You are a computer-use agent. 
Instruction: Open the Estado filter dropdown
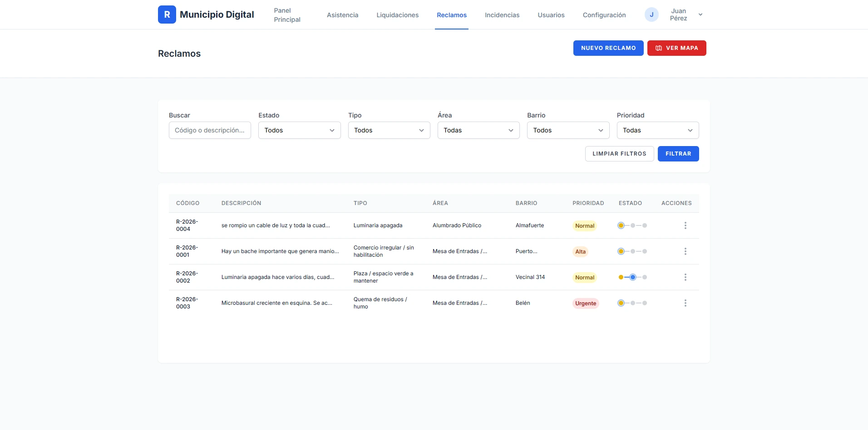300,130
